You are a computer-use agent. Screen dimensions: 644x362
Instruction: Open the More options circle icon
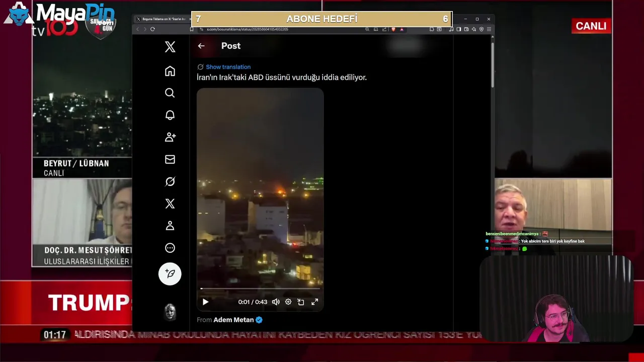tap(170, 248)
